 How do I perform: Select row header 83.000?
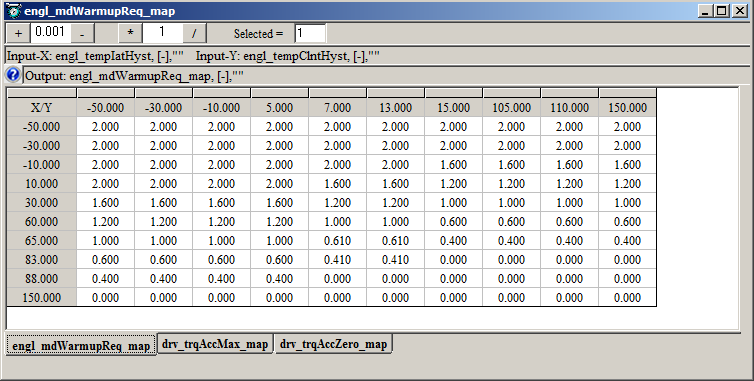(41, 259)
